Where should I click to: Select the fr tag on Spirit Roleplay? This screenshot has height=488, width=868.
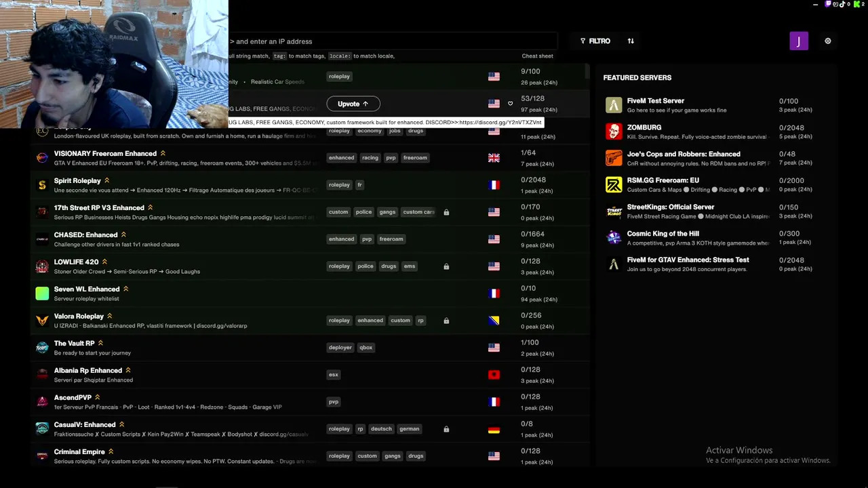360,185
